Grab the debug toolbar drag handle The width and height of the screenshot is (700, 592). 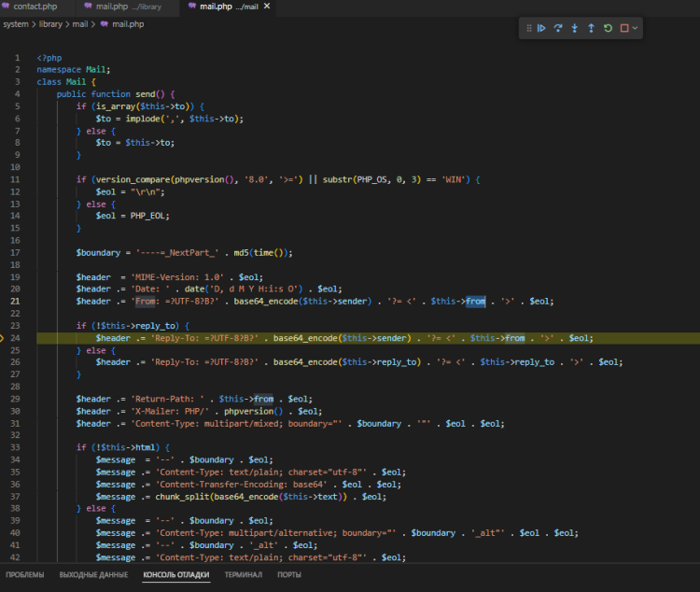[x=528, y=29]
